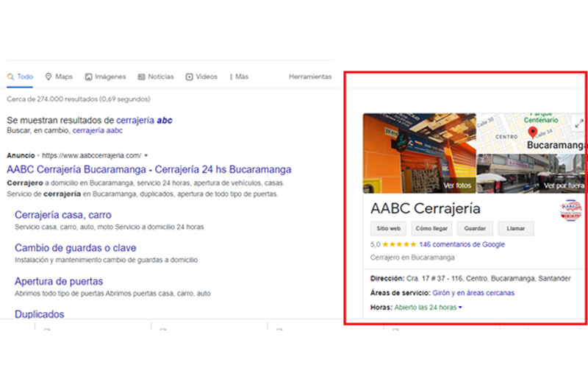Click 'Cerrajero en Bucaramanga' category text
The image size is (588, 390).
tap(412, 258)
